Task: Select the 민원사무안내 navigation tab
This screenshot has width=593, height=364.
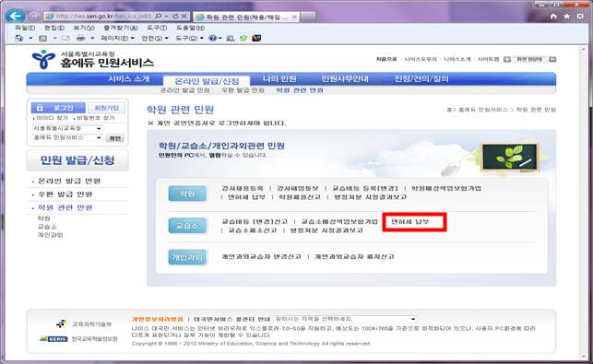Action: 345,79
